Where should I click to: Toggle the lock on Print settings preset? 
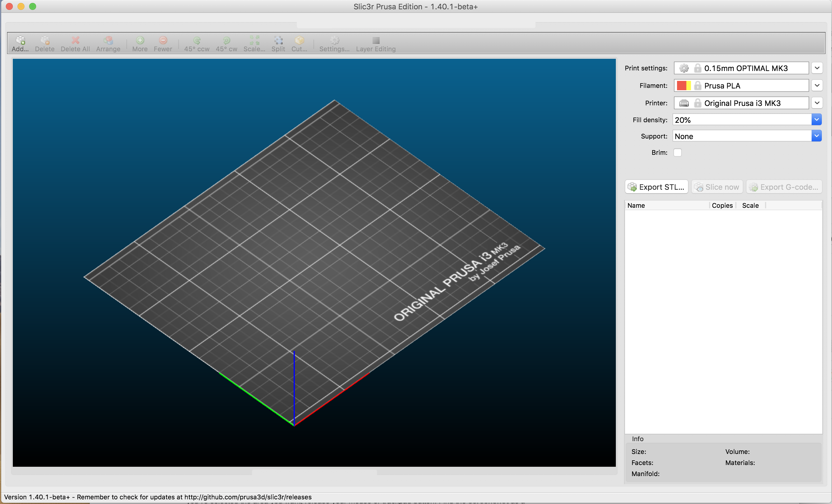[x=698, y=68]
